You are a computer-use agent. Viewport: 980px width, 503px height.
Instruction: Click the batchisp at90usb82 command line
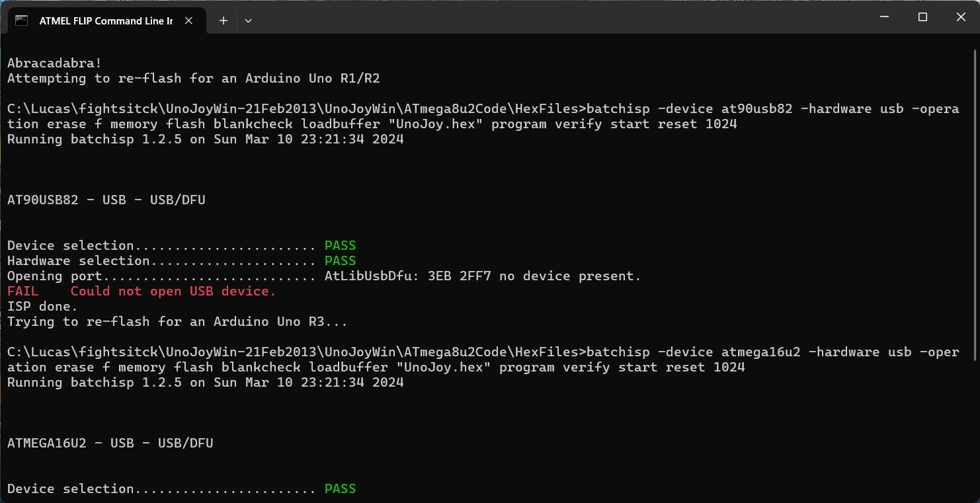(x=483, y=116)
